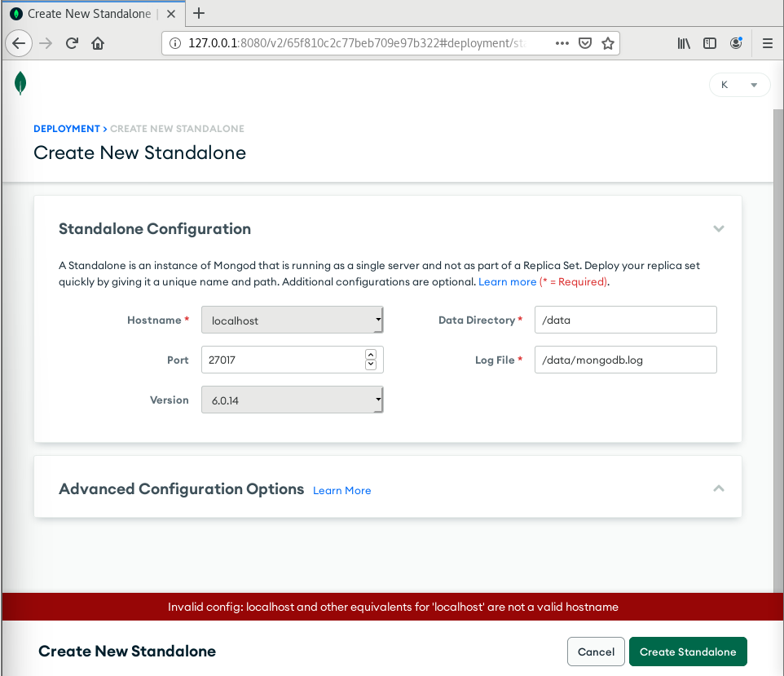Toggle the browser sidebar view
The height and width of the screenshot is (676, 784).
tap(710, 43)
